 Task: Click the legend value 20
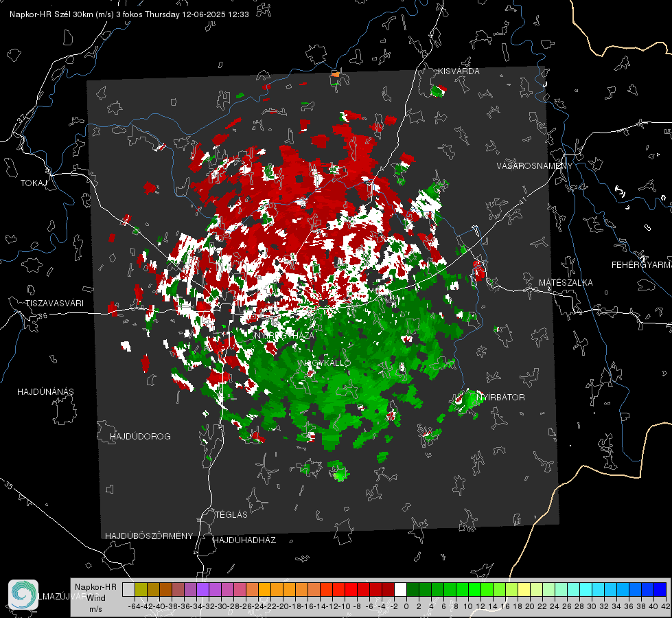point(530,606)
